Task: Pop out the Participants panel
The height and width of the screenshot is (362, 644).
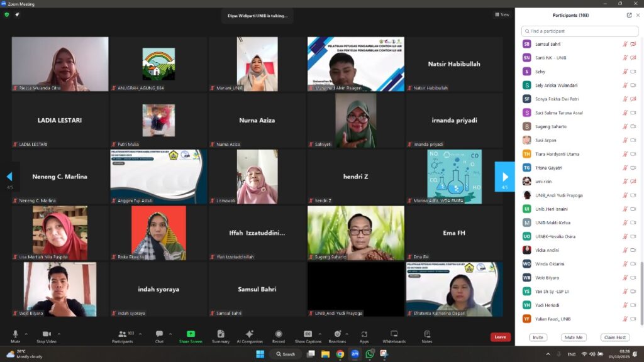Action: tap(629, 15)
